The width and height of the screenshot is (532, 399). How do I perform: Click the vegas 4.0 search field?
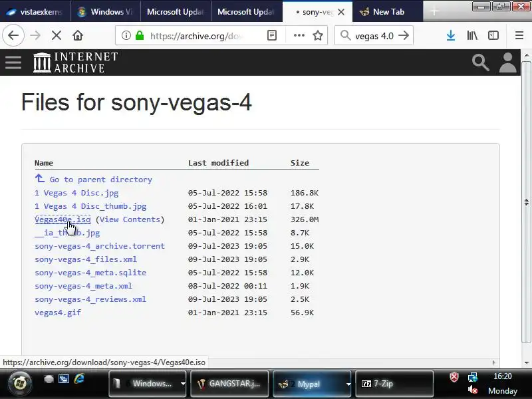[x=374, y=36]
